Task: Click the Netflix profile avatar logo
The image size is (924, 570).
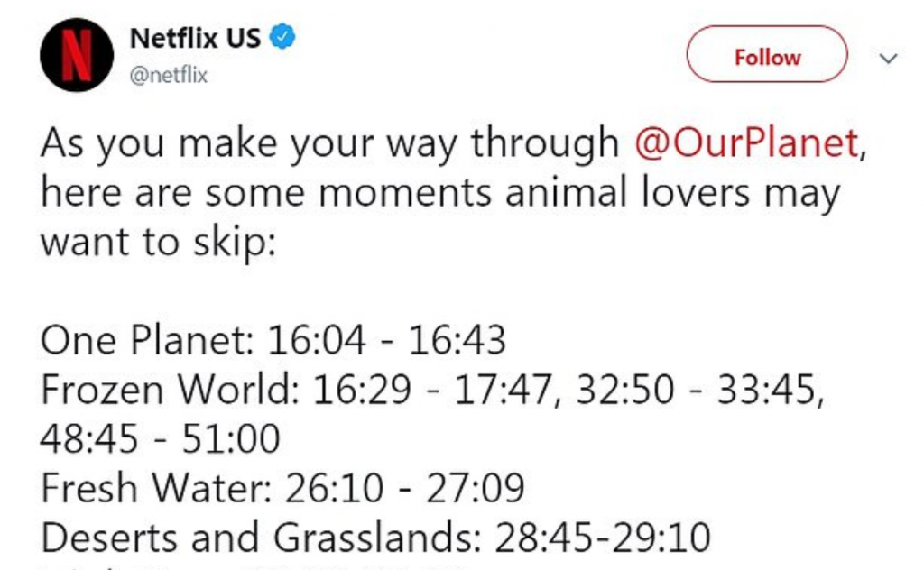Action: click(76, 54)
